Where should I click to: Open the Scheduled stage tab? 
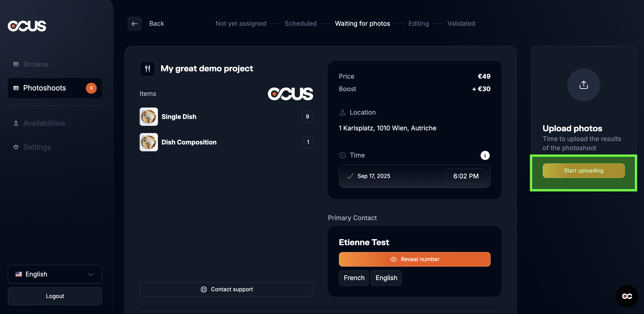[301, 23]
